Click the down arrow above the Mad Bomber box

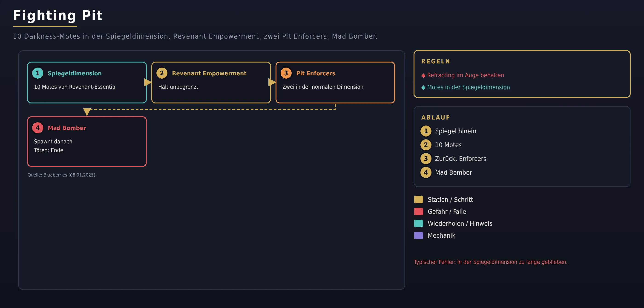87,112
